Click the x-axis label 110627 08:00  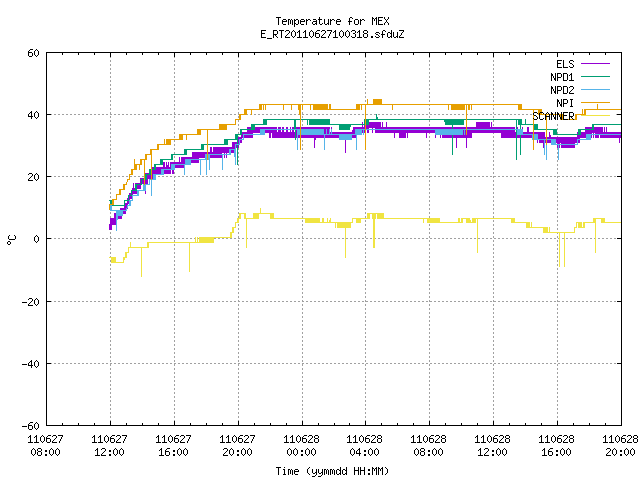pyautogui.click(x=45, y=446)
